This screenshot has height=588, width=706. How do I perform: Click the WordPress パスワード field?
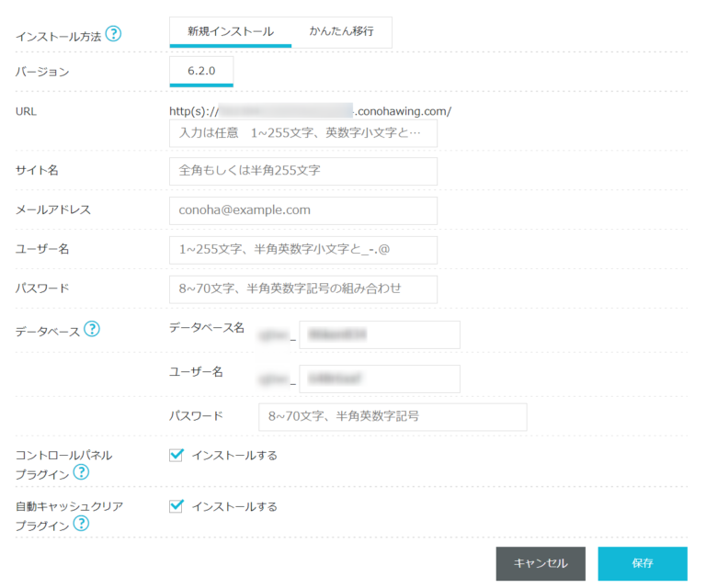pos(303,288)
